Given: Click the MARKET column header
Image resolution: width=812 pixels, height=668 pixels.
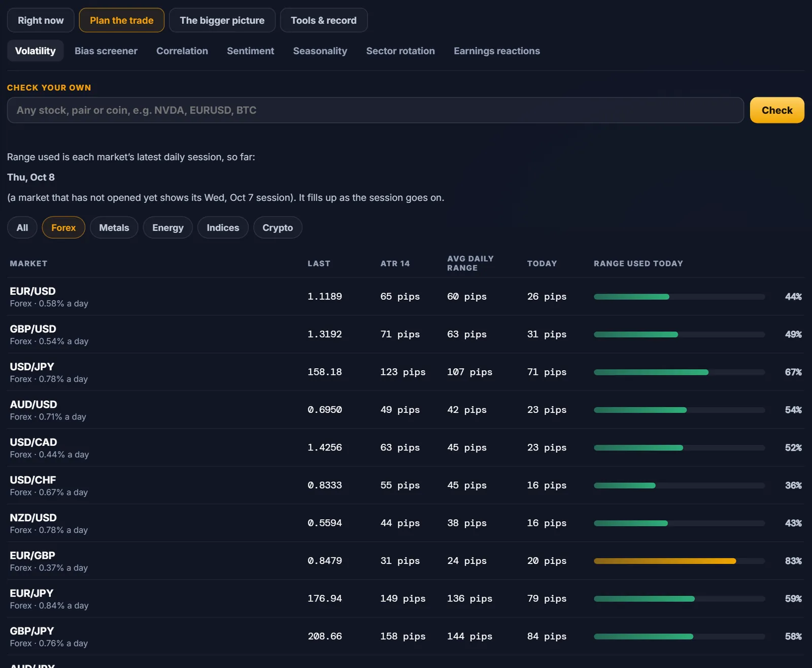Looking at the screenshot, I should (28, 264).
